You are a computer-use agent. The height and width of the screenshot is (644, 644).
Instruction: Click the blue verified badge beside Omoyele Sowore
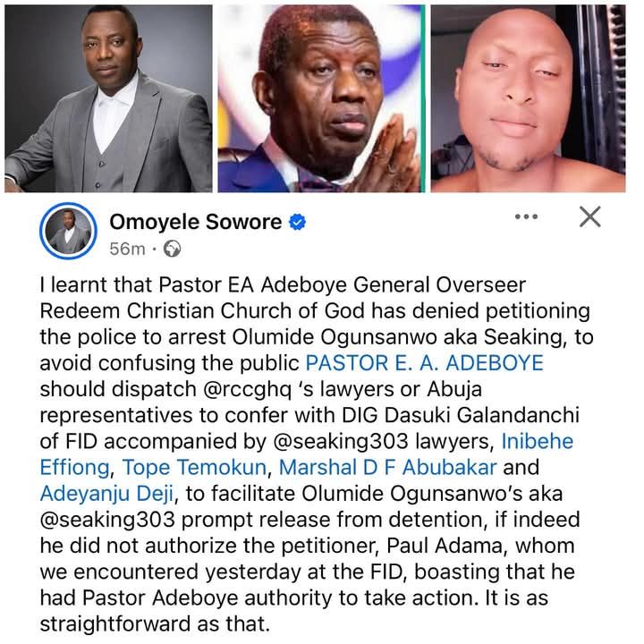(297, 222)
